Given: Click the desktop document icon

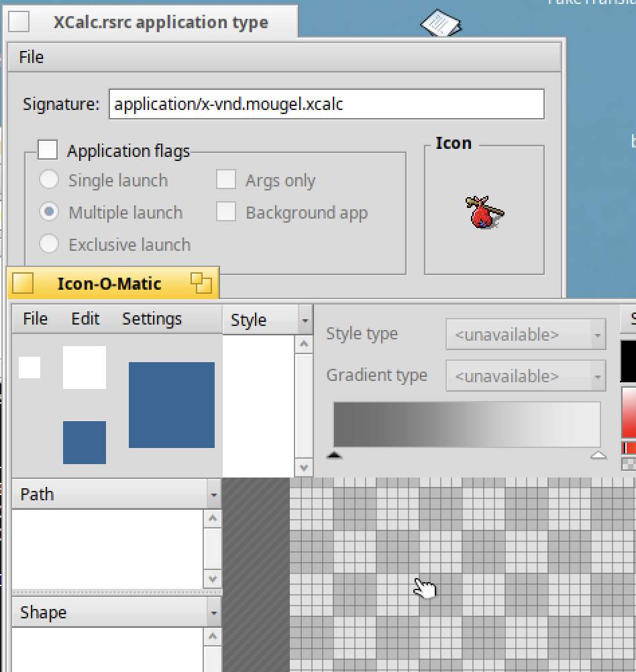Looking at the screenshot, I should 441,24.
